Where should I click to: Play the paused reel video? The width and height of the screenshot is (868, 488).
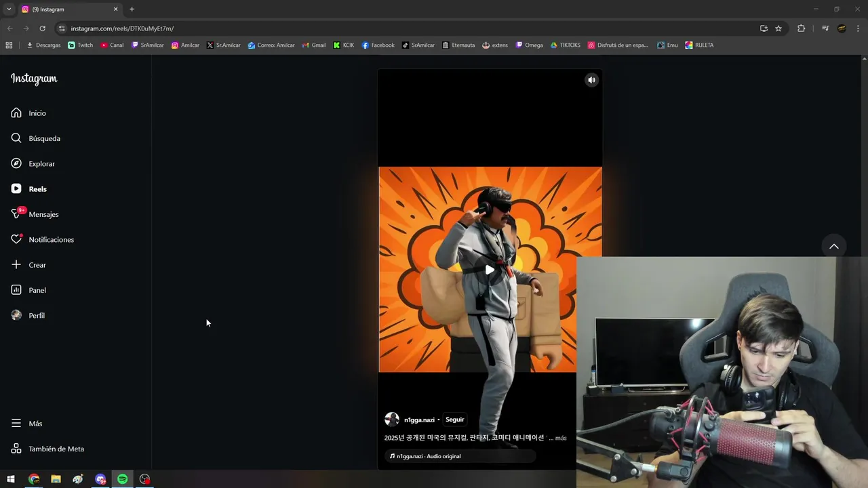tap(490, 270)
